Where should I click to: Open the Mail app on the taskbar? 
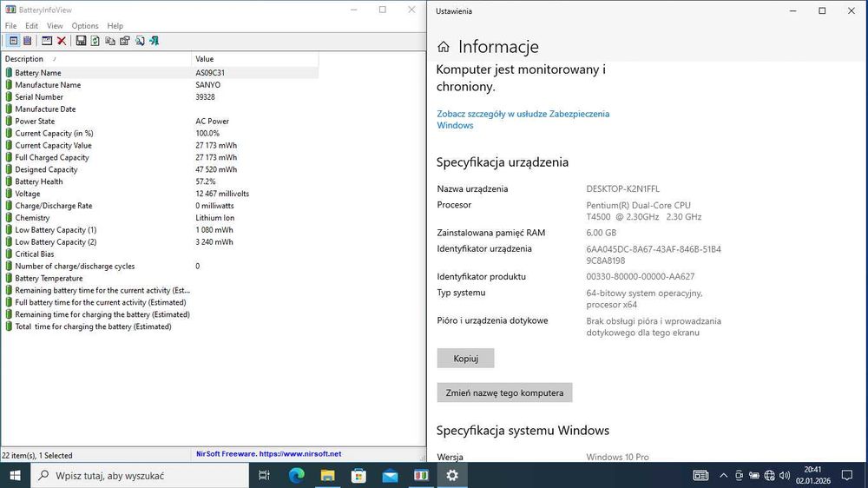click(390, 475)
